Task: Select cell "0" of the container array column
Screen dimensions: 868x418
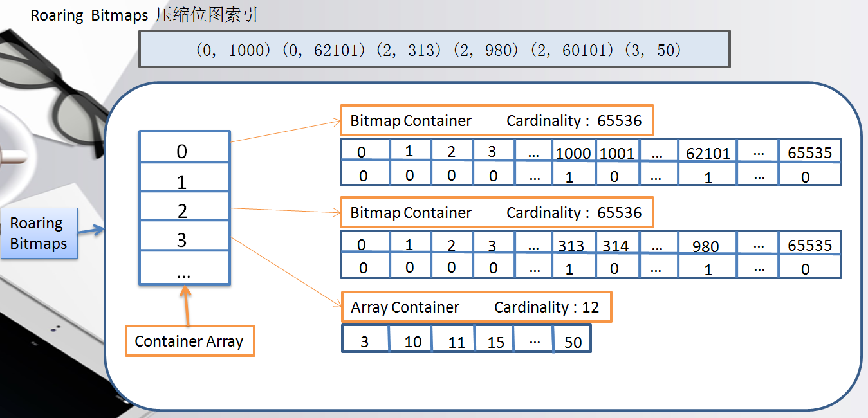Action: point(184,147)
